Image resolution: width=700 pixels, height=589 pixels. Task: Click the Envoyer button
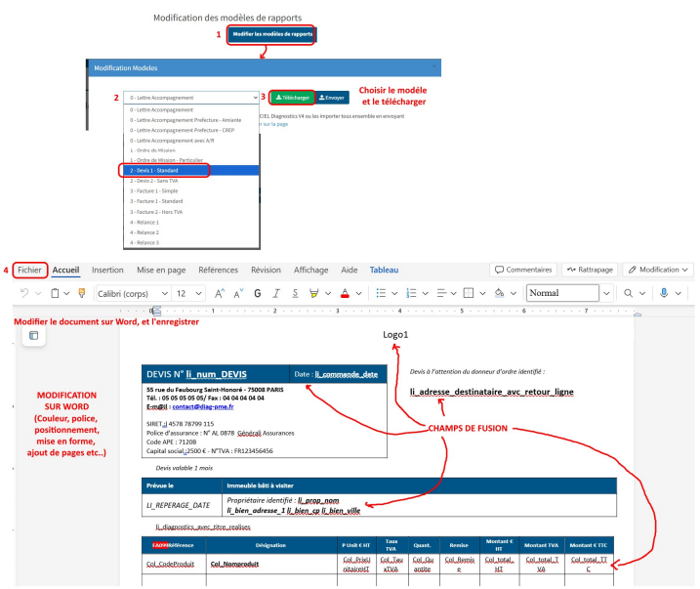[x=333, y=98]
